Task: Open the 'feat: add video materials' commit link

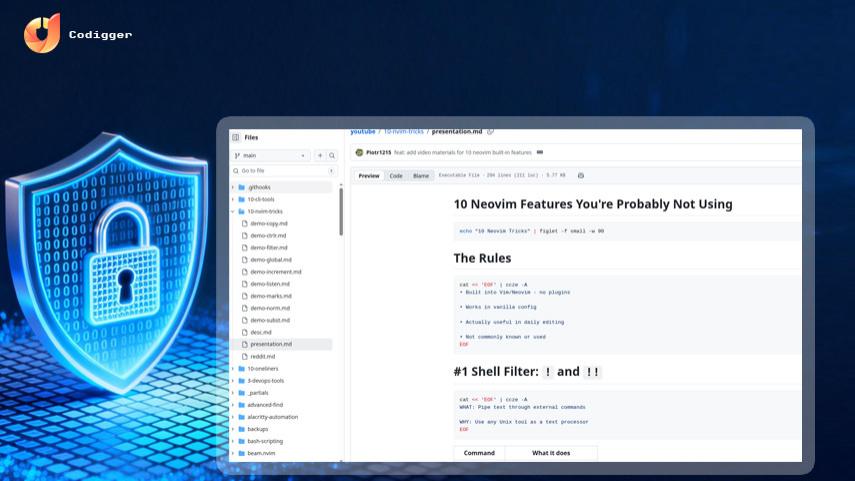Action: (x=462, y=153)
